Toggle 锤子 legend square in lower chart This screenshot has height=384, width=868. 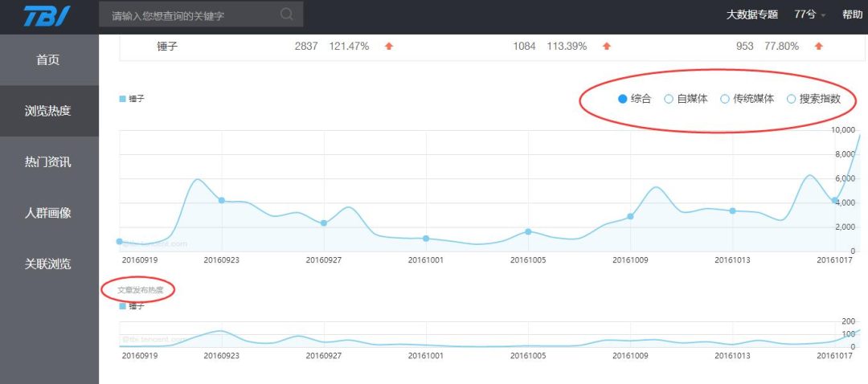123,306
